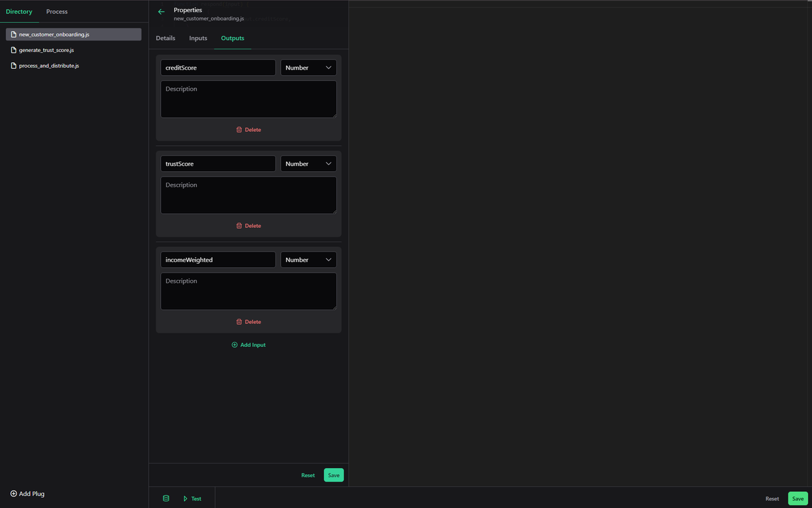Click the trash icon under creditScore
Image resolution: width=812 pixels, height=508 pixels.
(x=239, y=130)
